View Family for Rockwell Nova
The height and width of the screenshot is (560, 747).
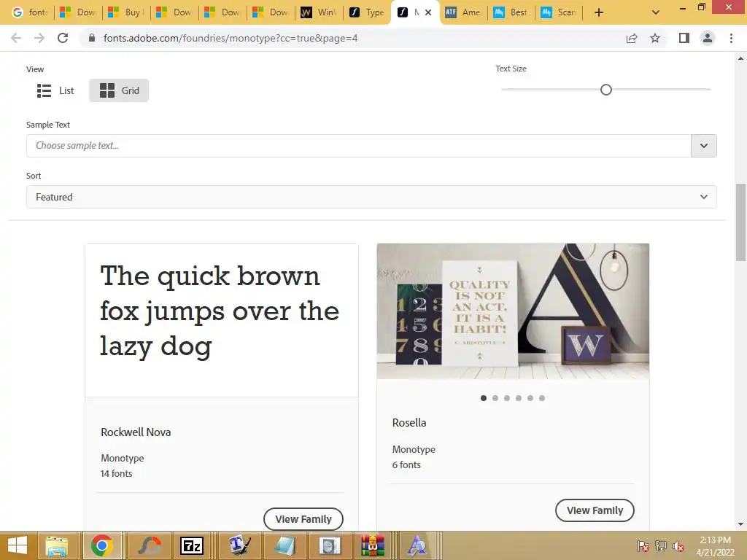pos(303,519)
